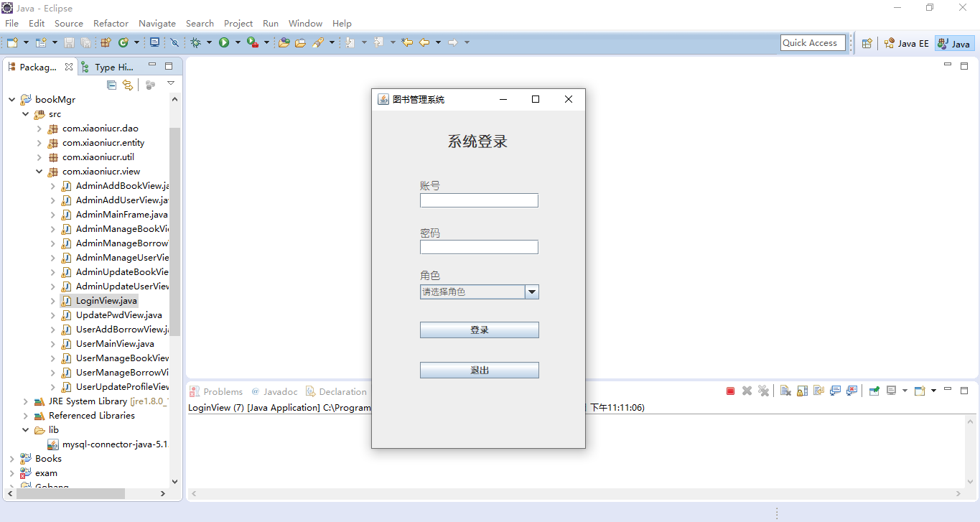Click the New Java Class icon
Screen dimensions: 980x522
point(123,42)
